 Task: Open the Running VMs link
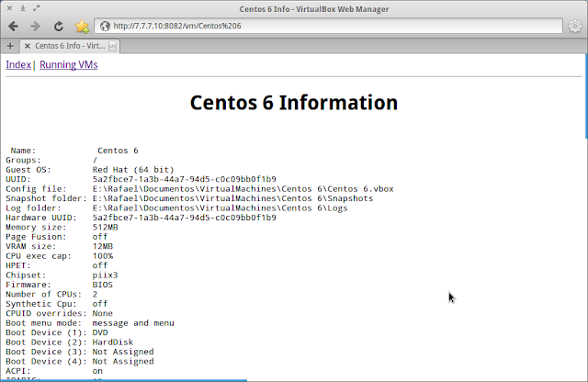[x=69, y=64]
